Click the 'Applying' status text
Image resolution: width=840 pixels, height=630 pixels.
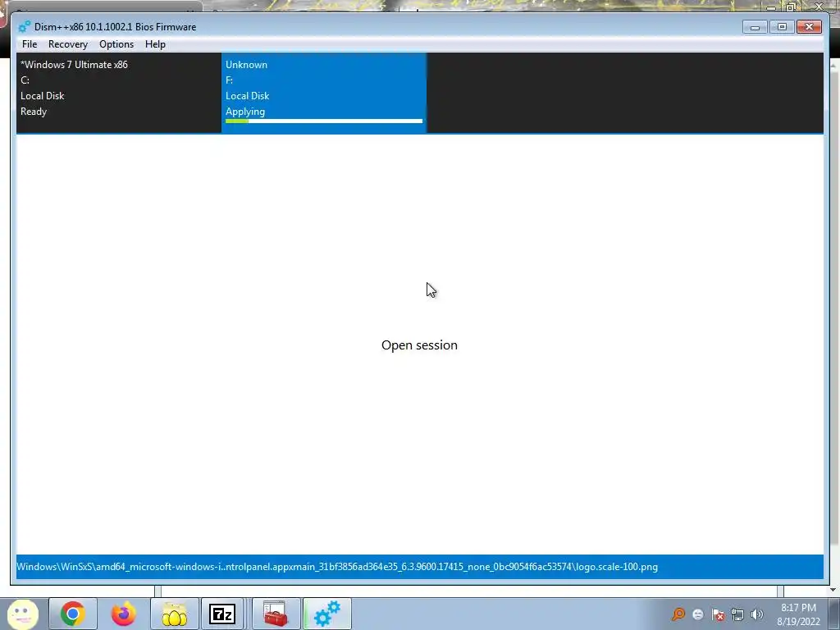point(244,112)
